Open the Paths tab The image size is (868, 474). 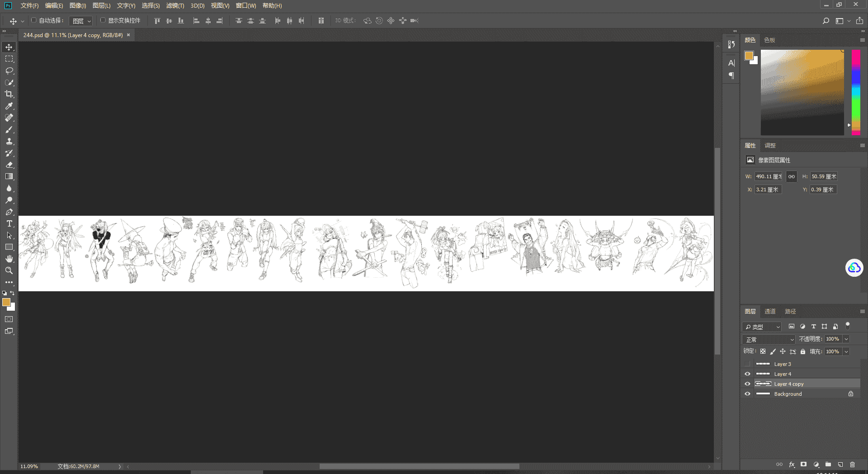coord(790,312)
